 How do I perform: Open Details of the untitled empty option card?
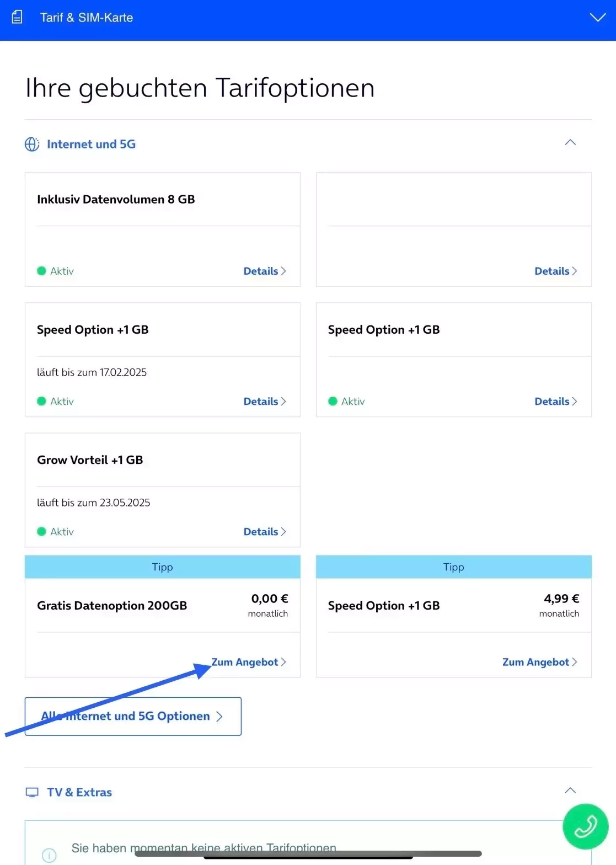(x=555, y=271)
